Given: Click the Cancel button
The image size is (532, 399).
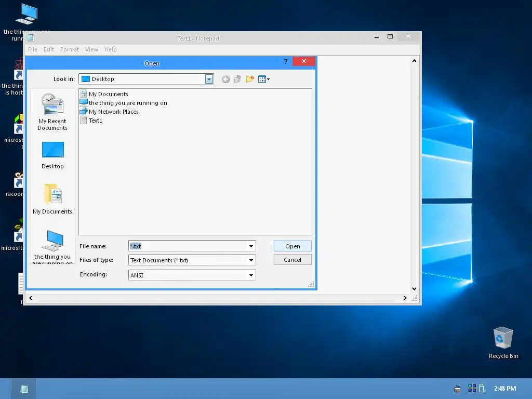Looking at the screenshot, I should coord(292,260).
